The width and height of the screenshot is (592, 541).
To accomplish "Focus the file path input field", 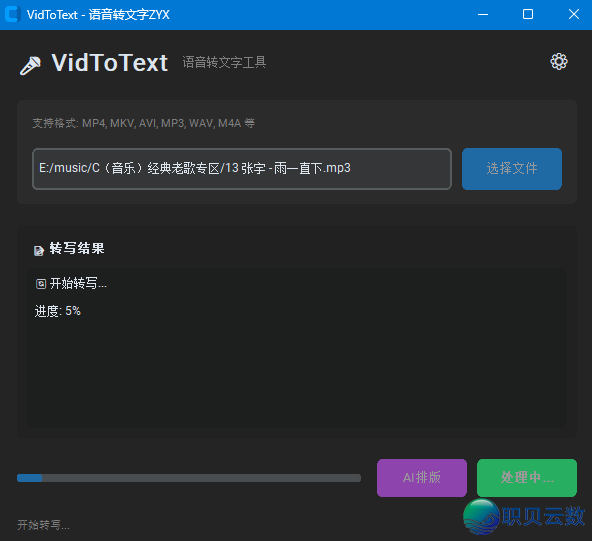I will coord(242,168).
